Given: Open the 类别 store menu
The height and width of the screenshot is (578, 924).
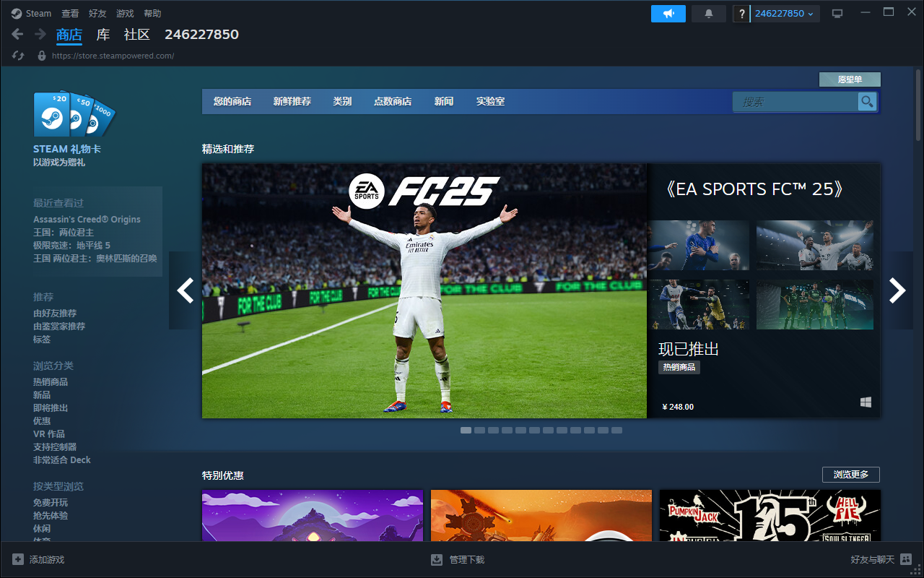Looking at the screenshot, I should click(x=342, y=102).
